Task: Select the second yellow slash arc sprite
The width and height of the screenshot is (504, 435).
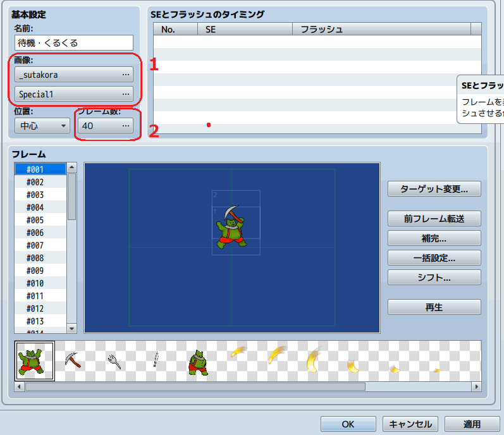Action: pos(277,354)
